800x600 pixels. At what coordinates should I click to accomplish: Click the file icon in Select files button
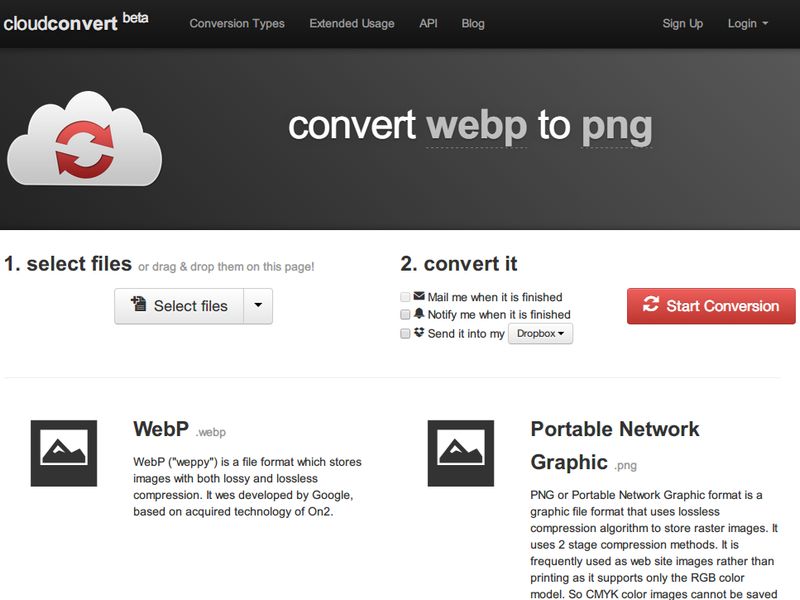coord(139,304)
